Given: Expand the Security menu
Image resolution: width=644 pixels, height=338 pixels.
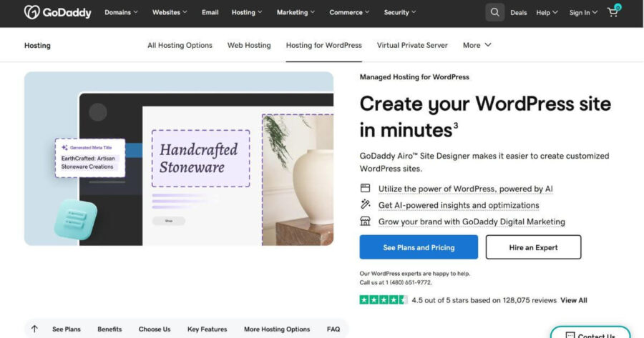Looking at the screenshot, I should tap(400, 12).
